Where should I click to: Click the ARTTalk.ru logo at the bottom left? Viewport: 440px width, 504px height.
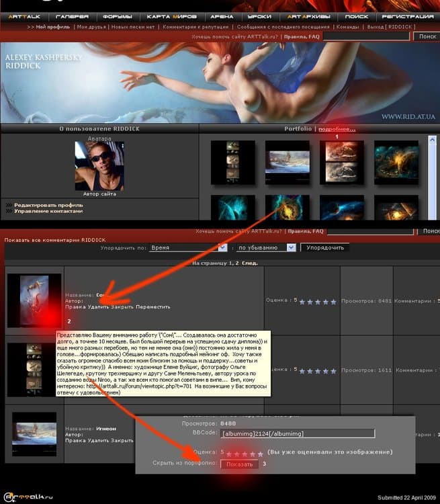[27, 496]
